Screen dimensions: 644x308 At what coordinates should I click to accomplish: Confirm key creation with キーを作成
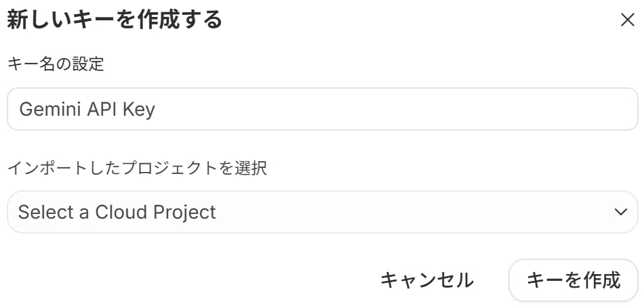573,280
